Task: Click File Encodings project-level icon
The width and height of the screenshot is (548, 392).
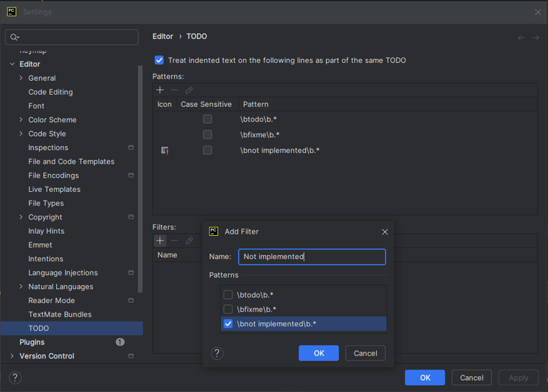Action: click(131, 175)
